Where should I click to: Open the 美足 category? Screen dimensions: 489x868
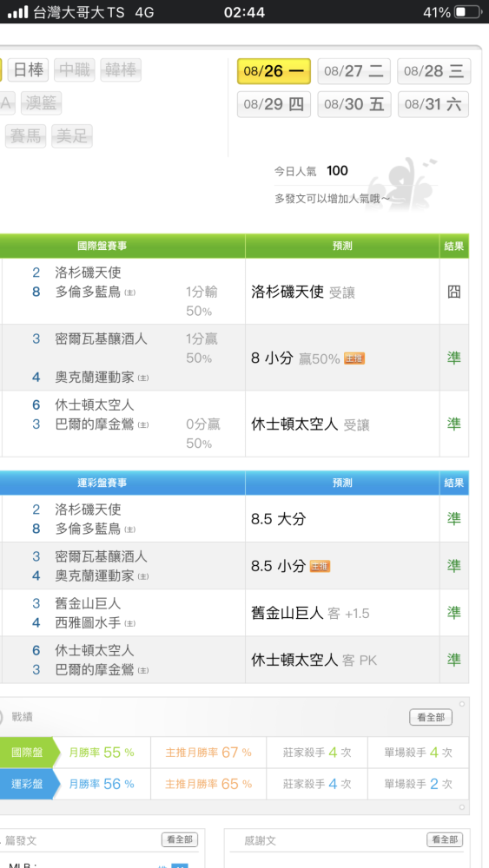click(x=72, y=136)
